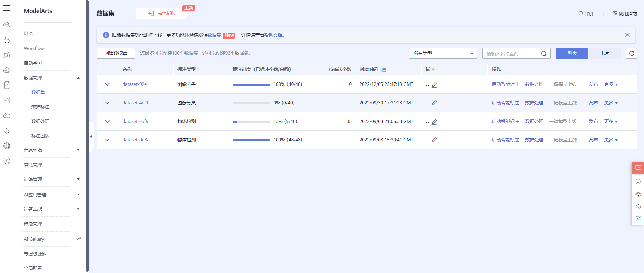Open the hamburger menu at top left
644x273 pixels.
tap(7, 8)
